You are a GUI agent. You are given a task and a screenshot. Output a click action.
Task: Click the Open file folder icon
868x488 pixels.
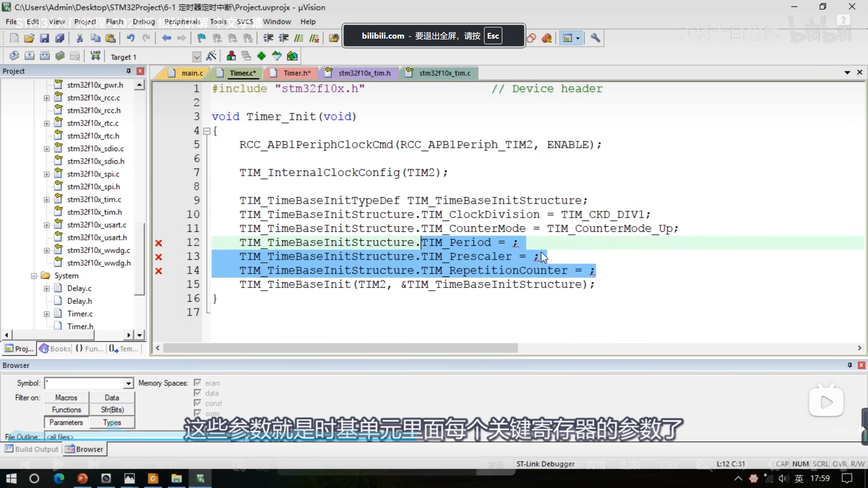[29, 38]
